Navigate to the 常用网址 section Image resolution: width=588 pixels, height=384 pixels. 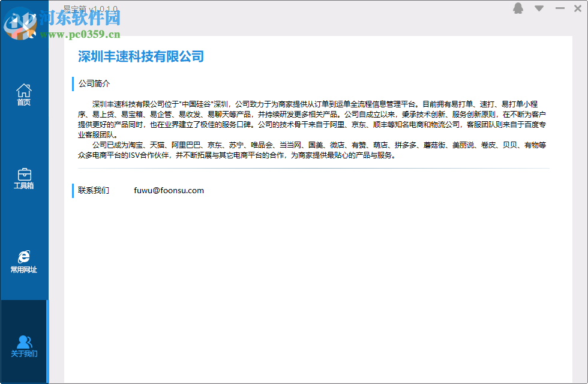24,262
